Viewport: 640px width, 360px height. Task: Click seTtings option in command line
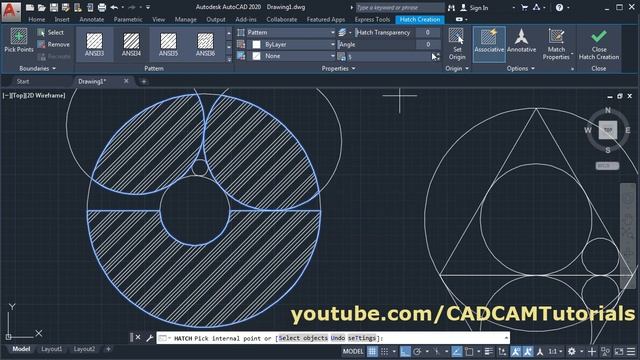[x=362, y=338]
